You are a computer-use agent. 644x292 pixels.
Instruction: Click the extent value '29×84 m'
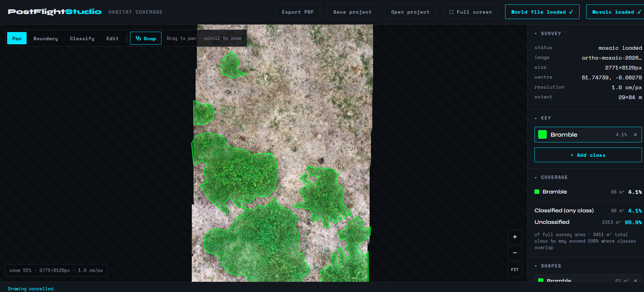point(630,97)
